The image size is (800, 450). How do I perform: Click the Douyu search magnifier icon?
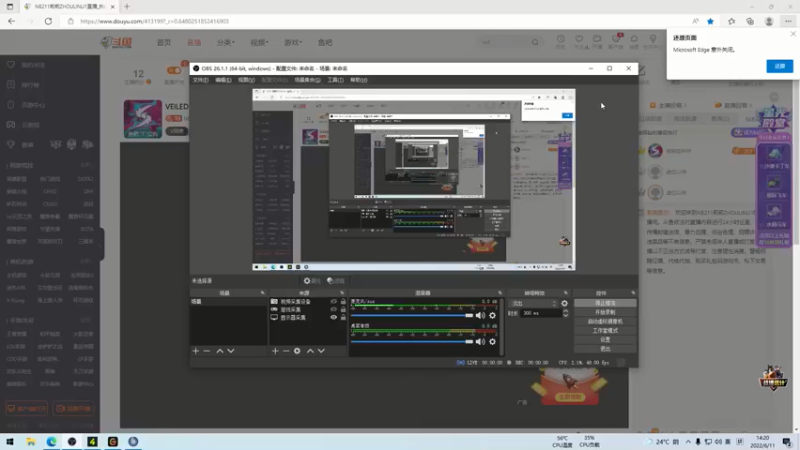tap(535, 42)
